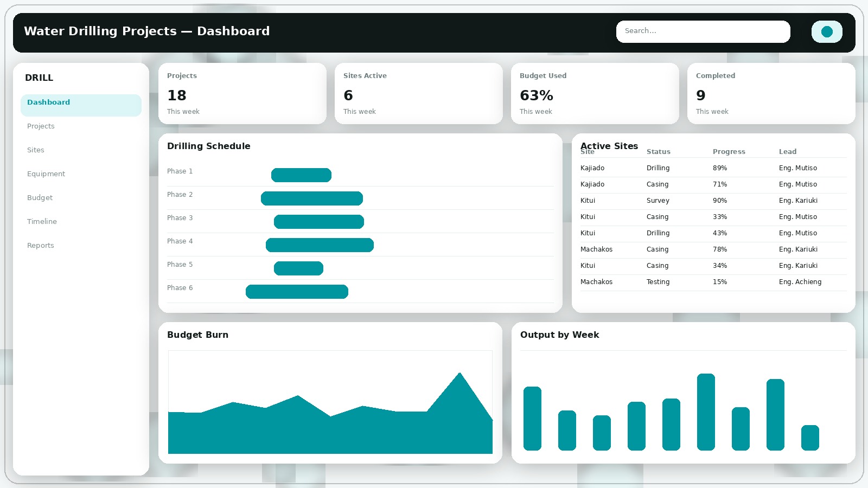Click the Projects stat card
This screenshot has height=488, width=868.
[242, 93]
